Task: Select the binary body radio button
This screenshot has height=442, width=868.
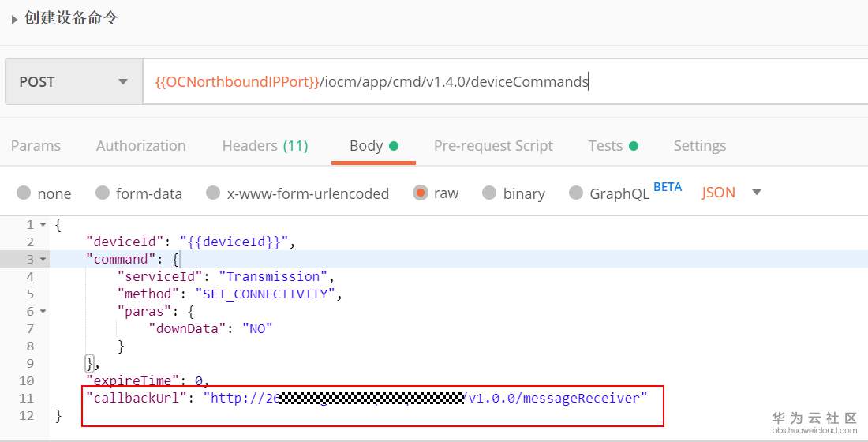Action: (x=489, y=193)
